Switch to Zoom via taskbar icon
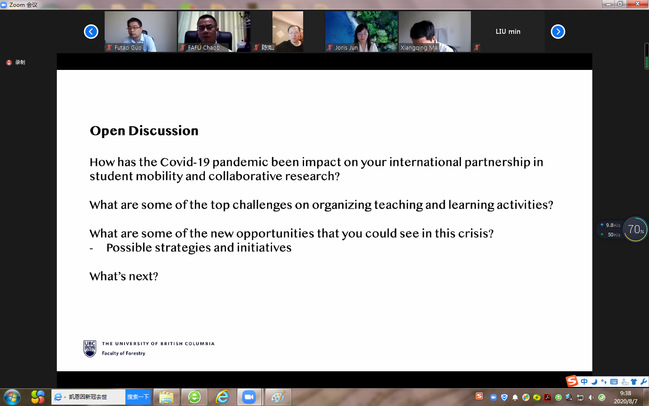649x406 pixels. 248,396
